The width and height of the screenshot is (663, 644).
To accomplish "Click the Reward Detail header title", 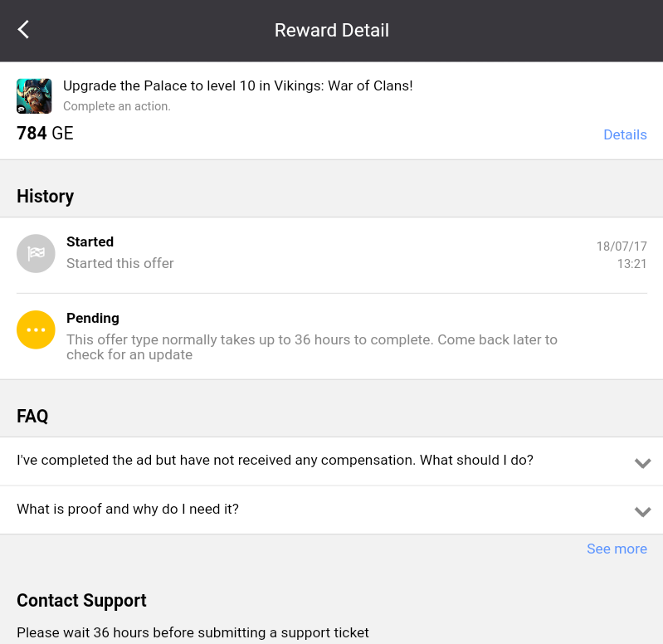I will click(x=332, y=31).
